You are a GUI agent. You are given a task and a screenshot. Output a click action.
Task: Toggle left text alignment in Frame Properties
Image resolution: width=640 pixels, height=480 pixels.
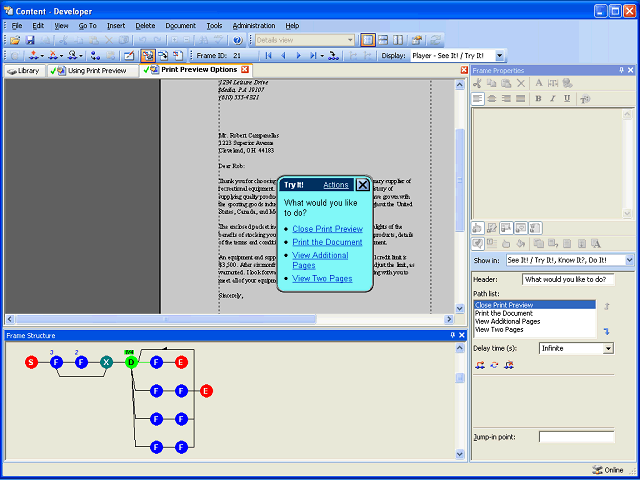pos(478,99)
